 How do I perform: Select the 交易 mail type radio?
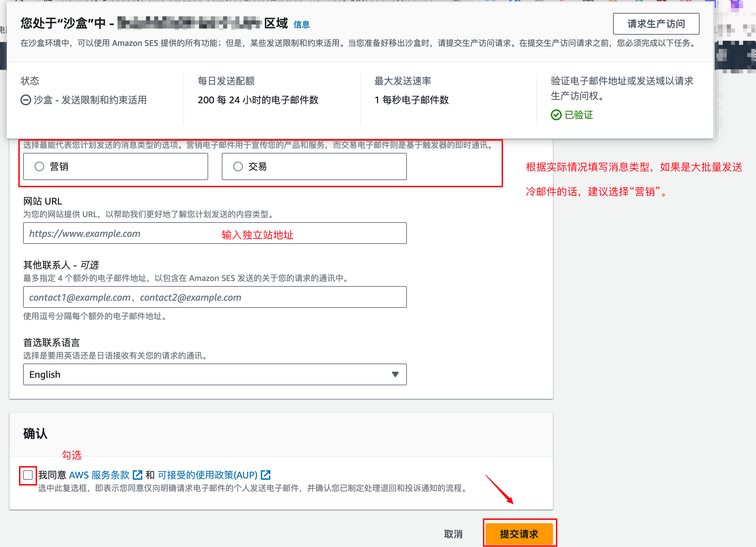click(238, 166)
